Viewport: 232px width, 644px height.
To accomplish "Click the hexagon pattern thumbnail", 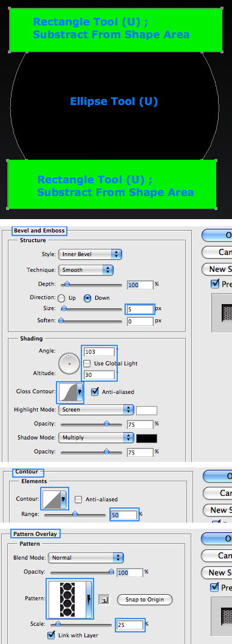I will [67, 599].
